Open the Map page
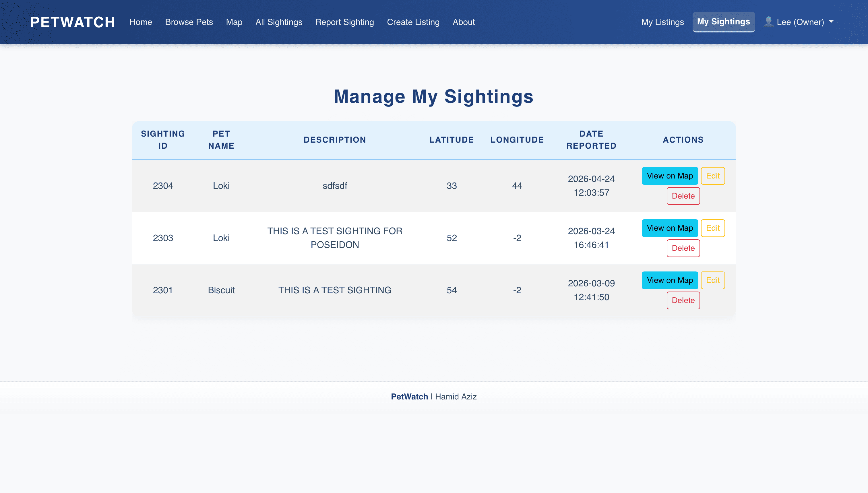868x493 pixels. [234, 22]
